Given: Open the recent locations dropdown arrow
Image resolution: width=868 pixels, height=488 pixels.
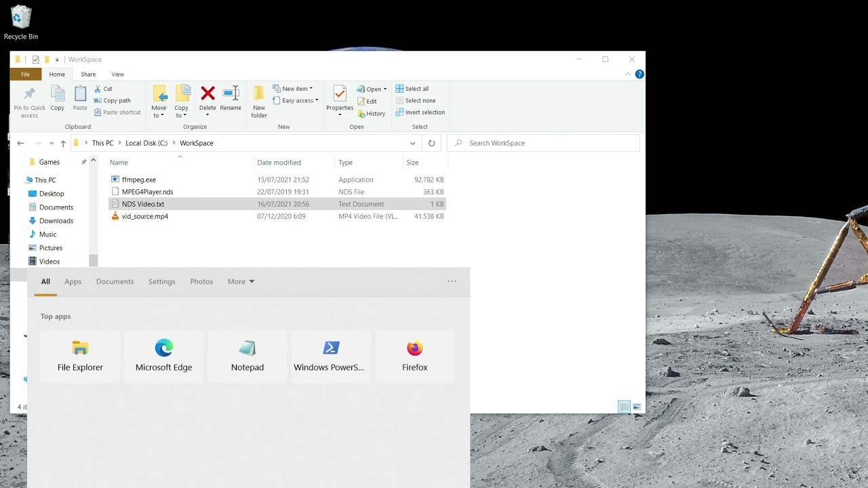Looking at the screenshot, I should 52,143.
